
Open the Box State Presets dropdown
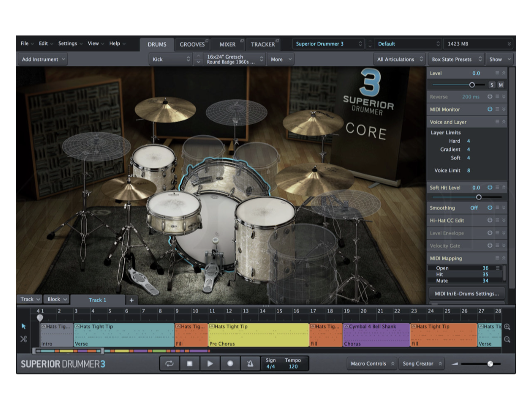(x=456, y=60)
